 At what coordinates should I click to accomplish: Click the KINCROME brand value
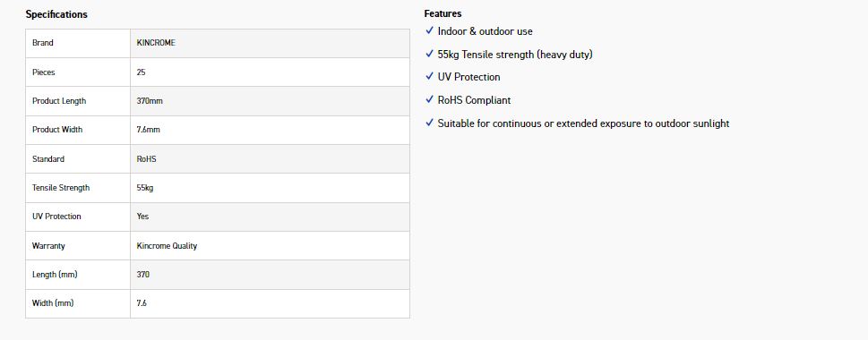pos(156,43)
